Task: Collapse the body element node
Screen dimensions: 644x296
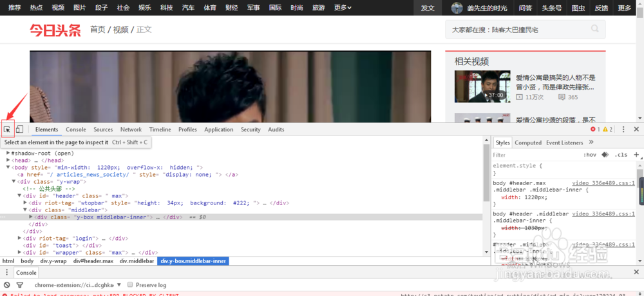Action: coord(8,167)
